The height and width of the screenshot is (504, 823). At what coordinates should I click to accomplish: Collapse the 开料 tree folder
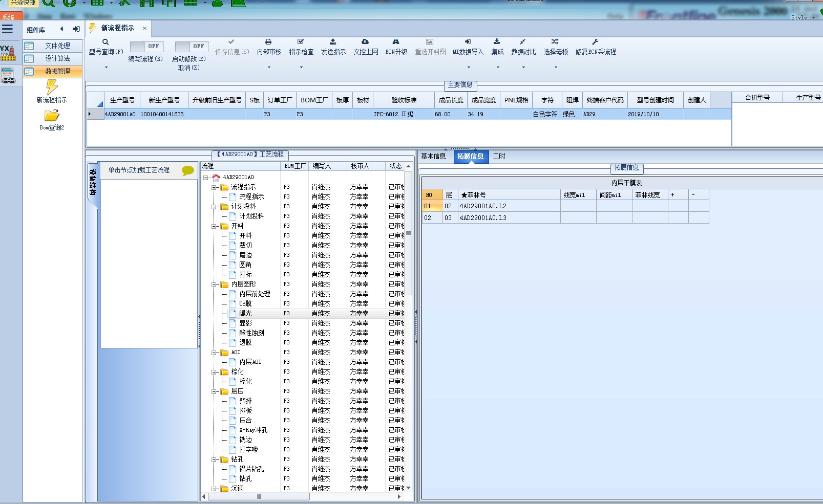[x=214, y=226]
